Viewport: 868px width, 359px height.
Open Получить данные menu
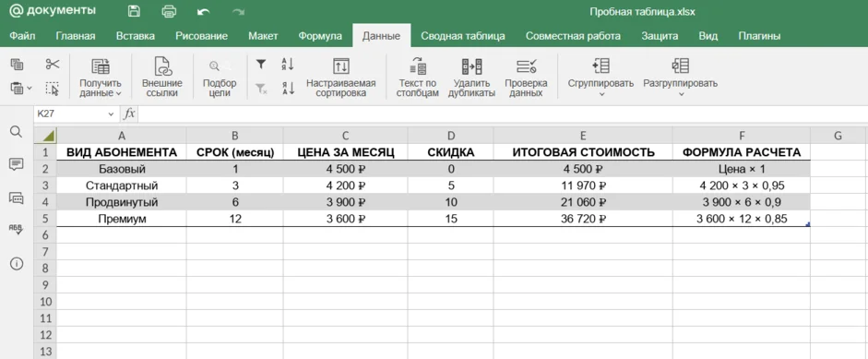(101, 78)
